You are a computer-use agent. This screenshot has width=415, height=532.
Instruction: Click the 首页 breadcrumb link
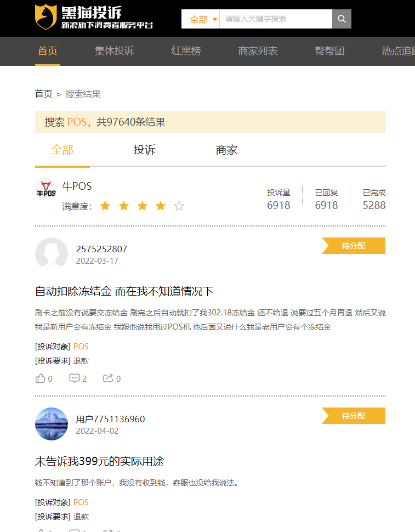pyautogui.click(x=44, y=94)
